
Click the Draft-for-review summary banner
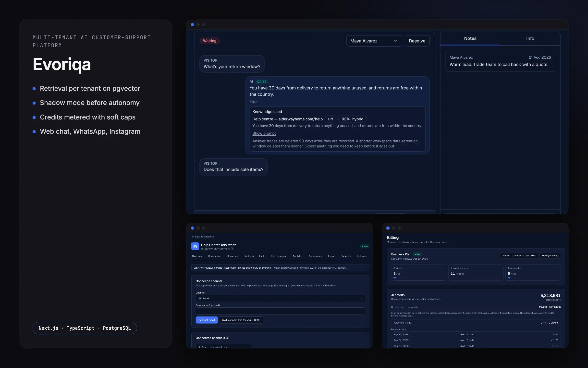pos(280,268)
